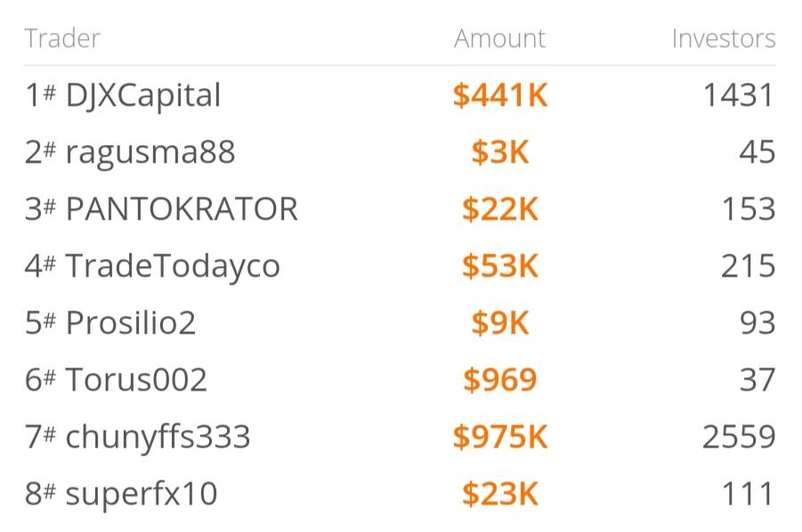The width and height of the screenshot is (802, 532).
Task: Click the Investors column header
Action: coord(723,39)
